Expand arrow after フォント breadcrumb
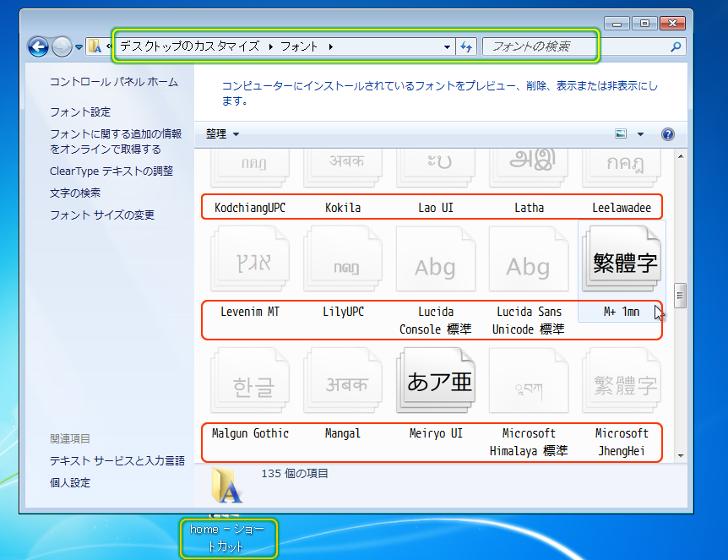 click(x=330, y=46)
